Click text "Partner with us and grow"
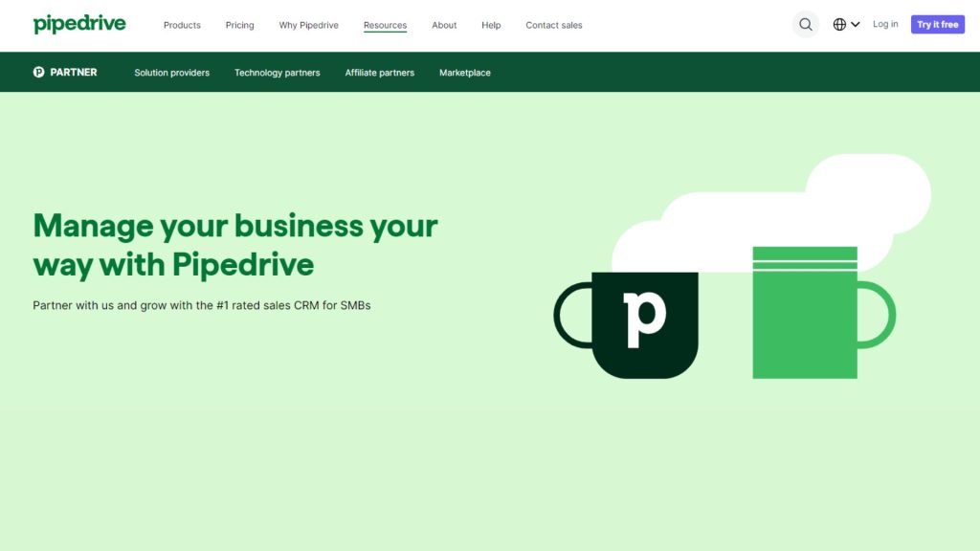Screen dimensions: 980x551 click(201, 305)
